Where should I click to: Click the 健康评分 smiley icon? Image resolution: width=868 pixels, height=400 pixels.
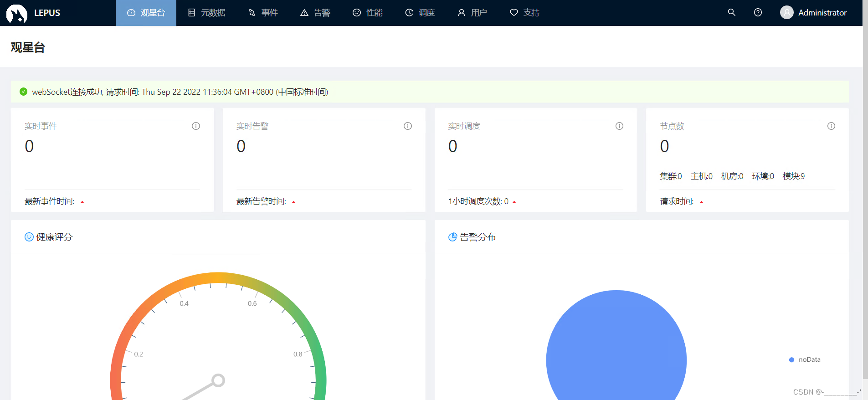(x=29, y=237)
